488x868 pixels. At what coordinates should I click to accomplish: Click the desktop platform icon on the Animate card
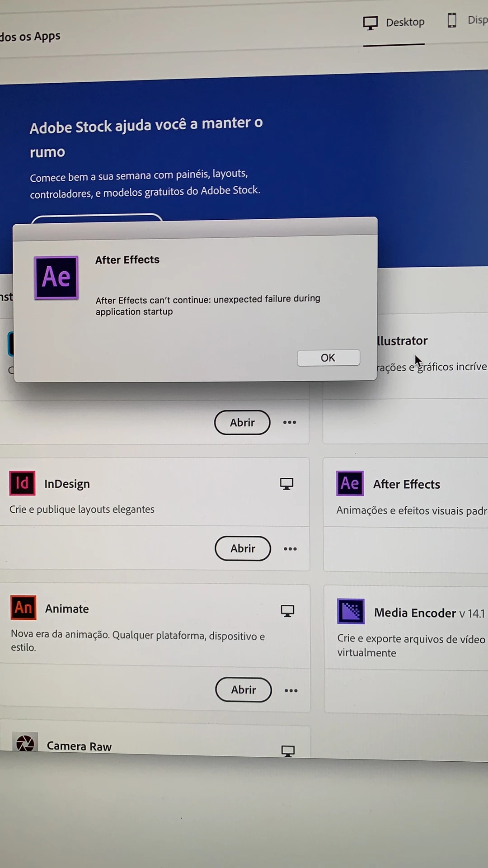pos(287,611)
